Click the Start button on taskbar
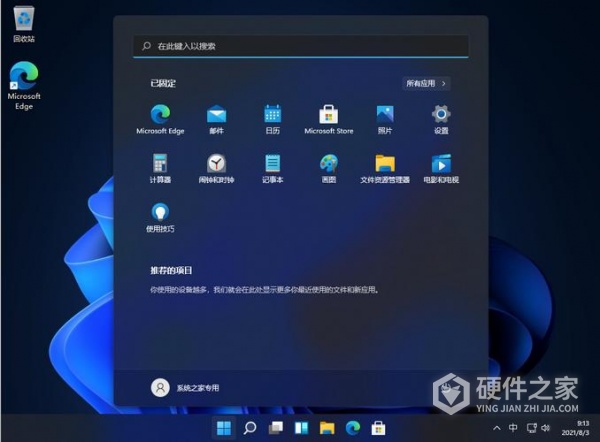600x442 pixels. coord(224,428)
